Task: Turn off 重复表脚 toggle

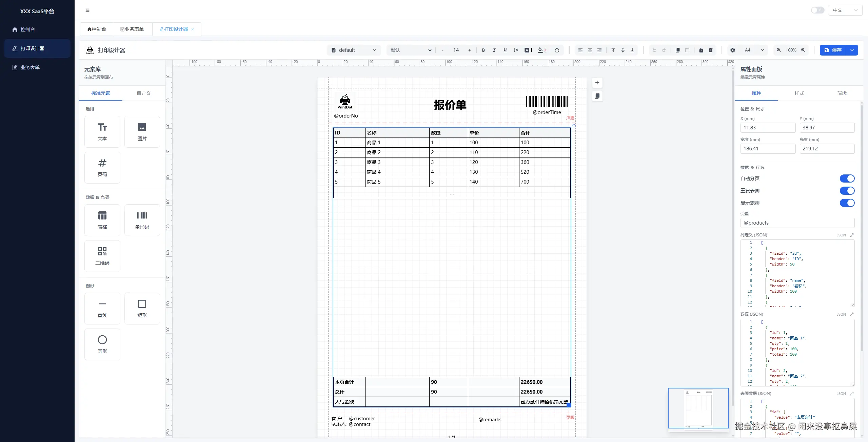Action: [x=847, y=191]
